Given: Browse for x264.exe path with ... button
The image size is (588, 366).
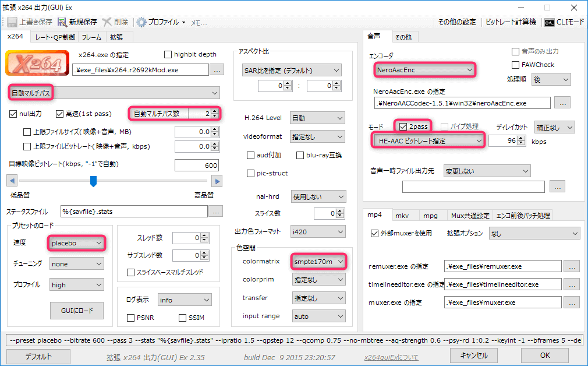Looking at the screenshot, I should [x=216, y=70].
